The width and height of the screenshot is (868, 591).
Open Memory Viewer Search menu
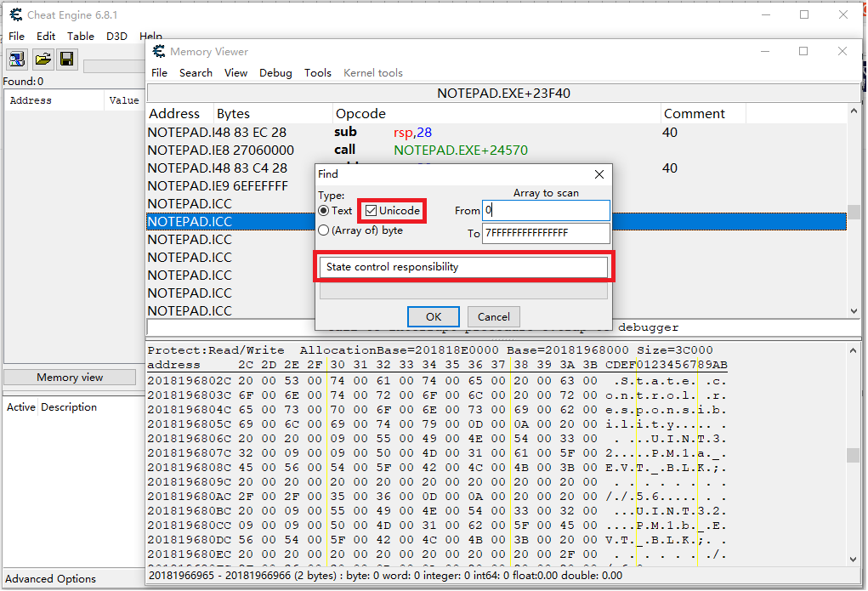click(196, 73)
